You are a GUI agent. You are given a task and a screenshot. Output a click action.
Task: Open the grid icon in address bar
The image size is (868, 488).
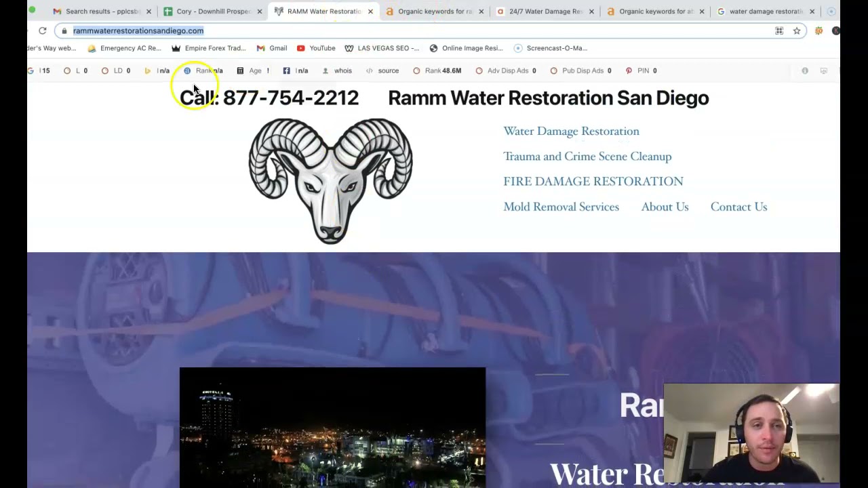pos(779,30)
